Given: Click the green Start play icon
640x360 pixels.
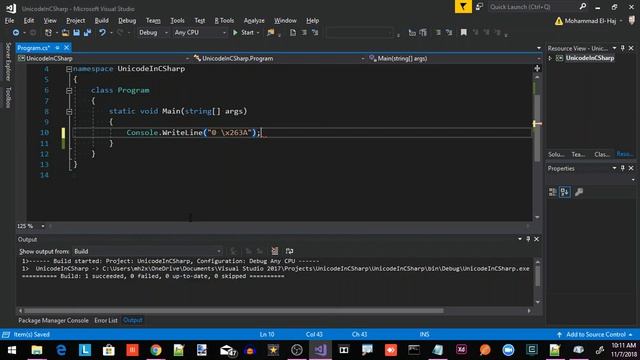Looking at the screenshot, I should click(235, 33).
